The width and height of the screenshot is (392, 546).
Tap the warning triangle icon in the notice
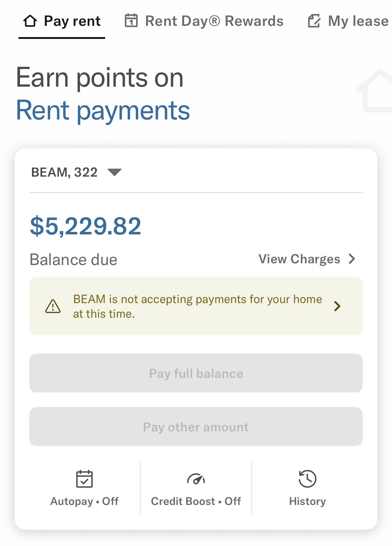pyautogui.click(x=53, y=306)
